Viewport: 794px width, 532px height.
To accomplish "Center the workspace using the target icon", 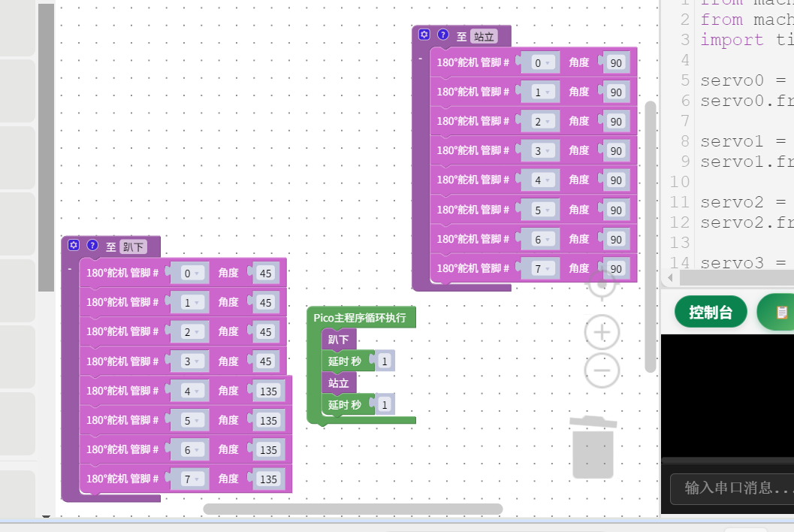I will tap(602, 285).
